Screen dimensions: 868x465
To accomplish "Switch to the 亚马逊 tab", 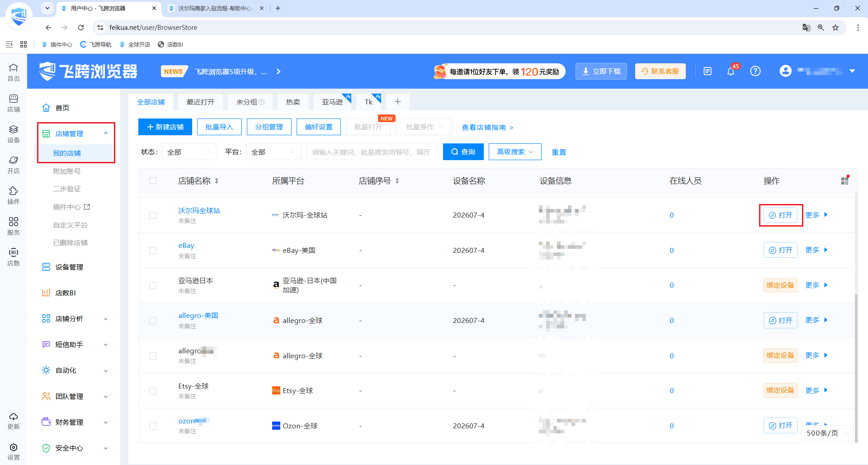I will pyautogui.click(x=333, y=102).
